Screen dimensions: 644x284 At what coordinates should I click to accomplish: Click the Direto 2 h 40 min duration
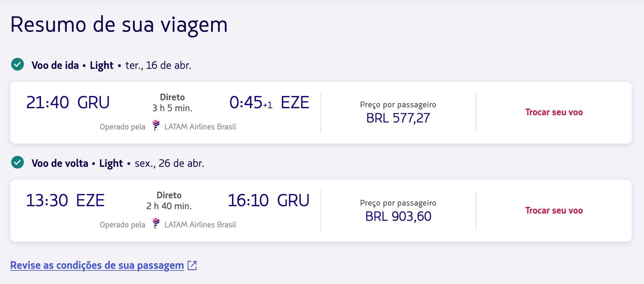point(169,201)
